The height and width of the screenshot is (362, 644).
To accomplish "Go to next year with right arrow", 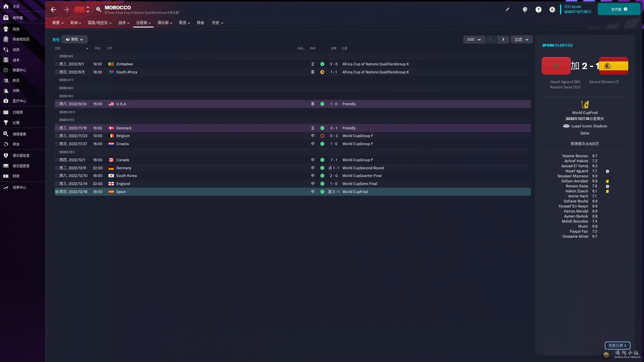I will [503, 40].
